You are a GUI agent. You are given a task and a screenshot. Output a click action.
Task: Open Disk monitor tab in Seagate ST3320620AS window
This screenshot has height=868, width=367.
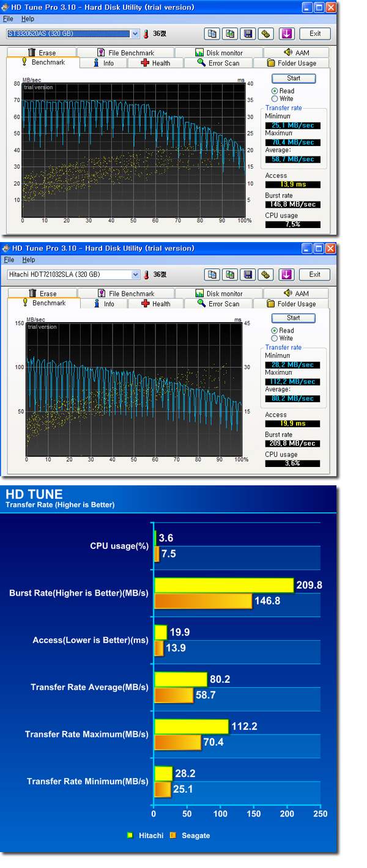coord(218,53)
